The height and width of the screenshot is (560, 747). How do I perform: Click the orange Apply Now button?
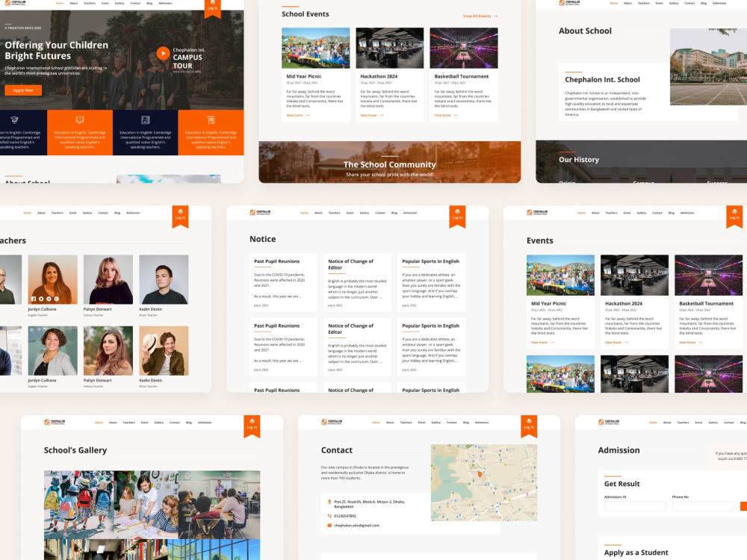tap(23, 90)
